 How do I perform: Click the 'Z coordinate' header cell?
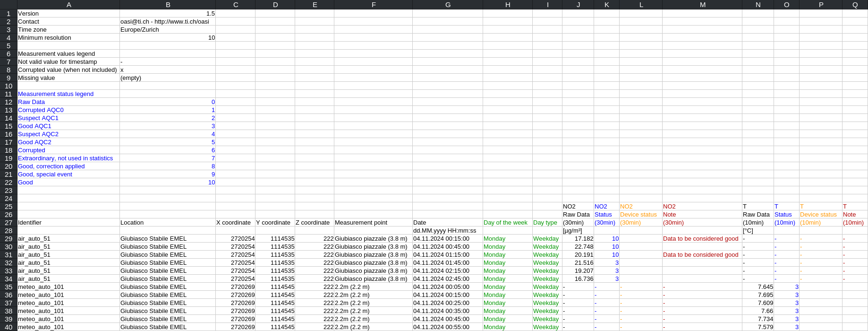point(315,223)
